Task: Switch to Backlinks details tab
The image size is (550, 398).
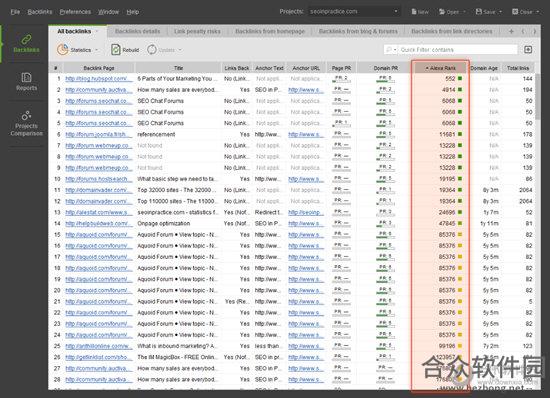Action: click(x=137, y=31)
